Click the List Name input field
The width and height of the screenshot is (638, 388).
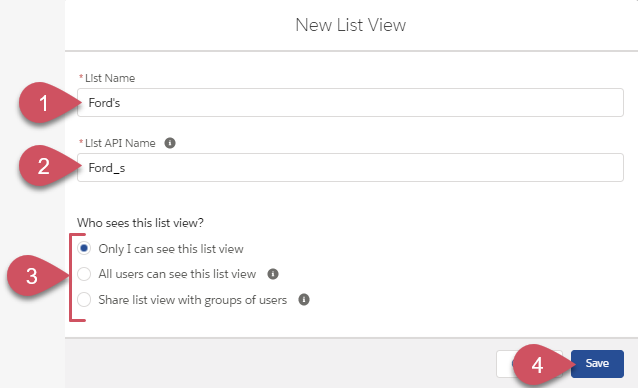pyautogui.click(x=350, y=102)
